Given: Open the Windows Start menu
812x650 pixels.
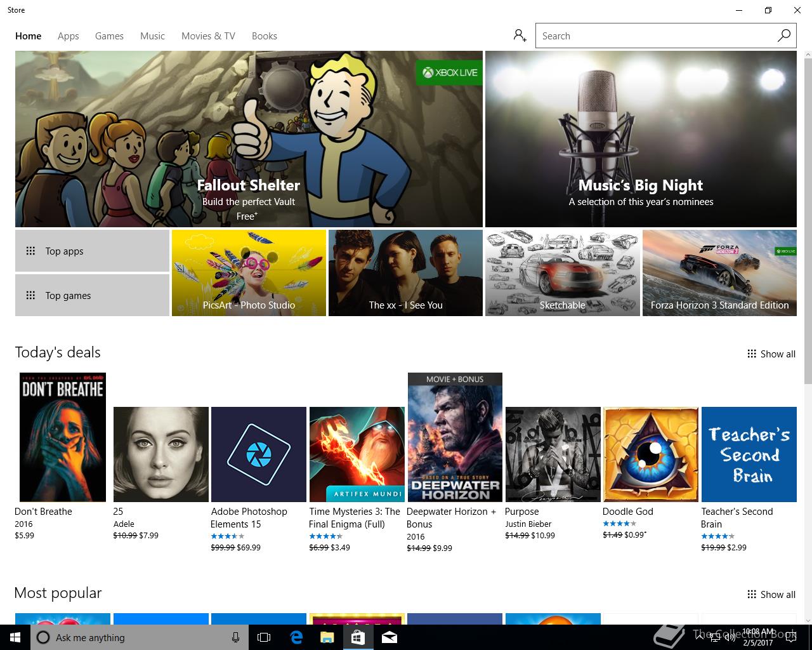Looking at the screenshot, I should [15, 637].
